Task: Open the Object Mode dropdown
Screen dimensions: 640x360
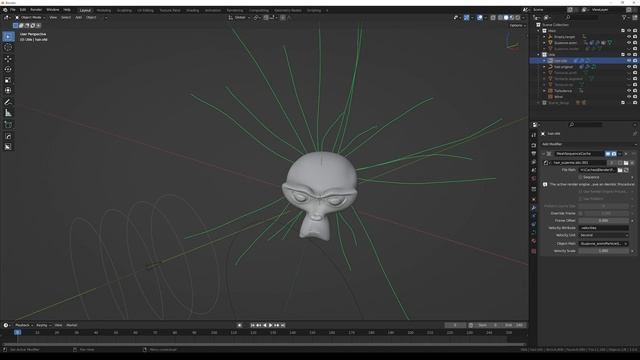Action: [x=31, y=18]
